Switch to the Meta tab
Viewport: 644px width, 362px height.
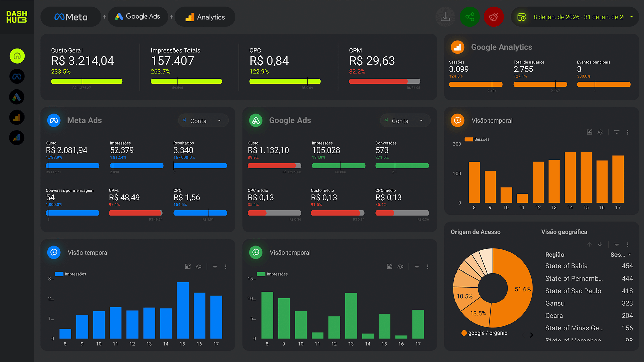pyautogui.click(x=71, y=17)
